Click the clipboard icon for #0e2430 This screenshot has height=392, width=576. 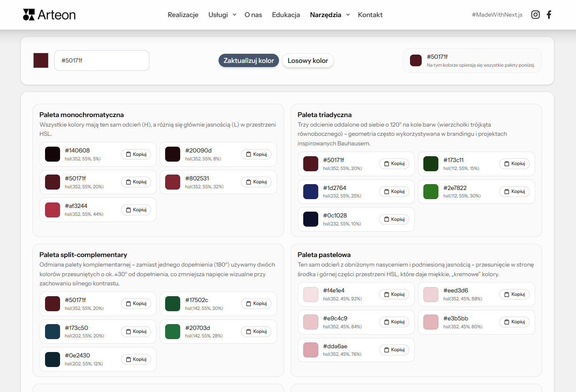pyautogui.click(x=128, y=359)
